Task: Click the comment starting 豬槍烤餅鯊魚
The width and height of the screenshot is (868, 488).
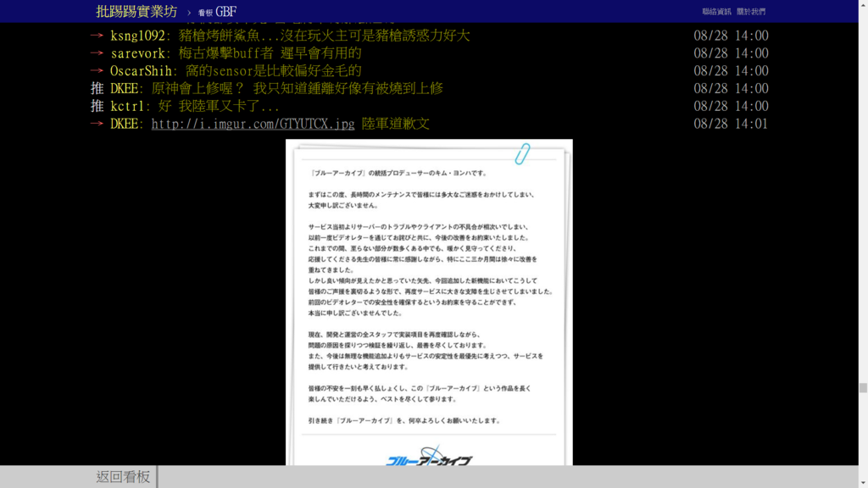Action: click(x=324, y=36)
